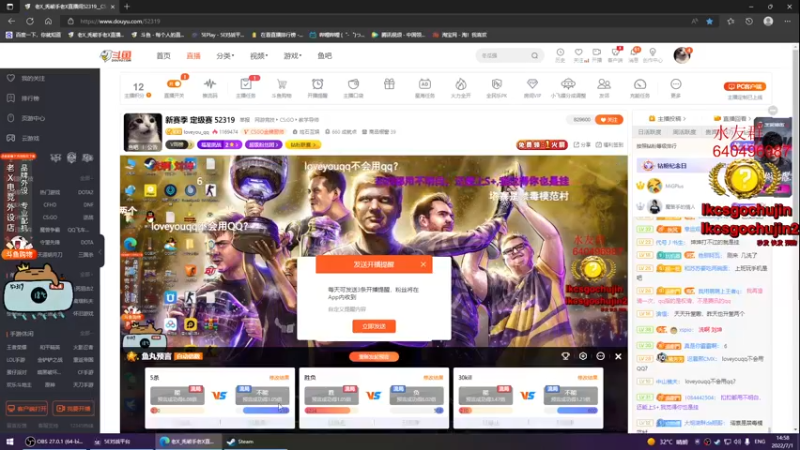Open the AD task icon

pos(425,84)
